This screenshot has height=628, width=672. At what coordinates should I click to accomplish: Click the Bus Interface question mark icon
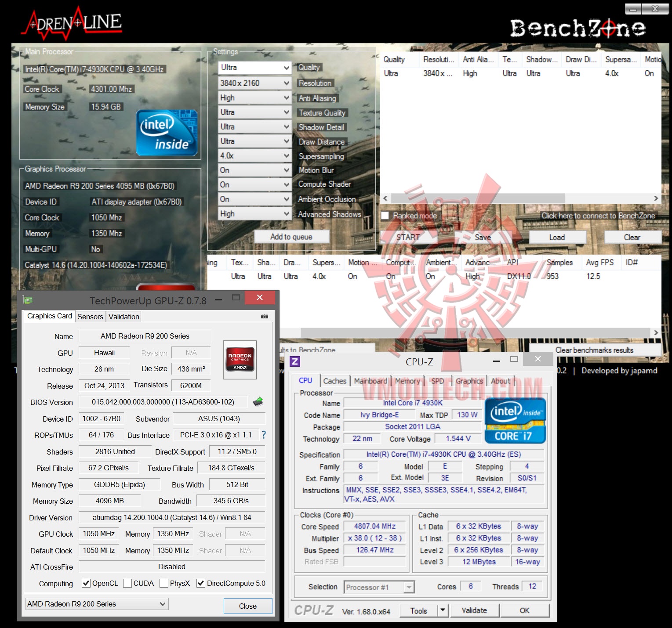[264, 435]
